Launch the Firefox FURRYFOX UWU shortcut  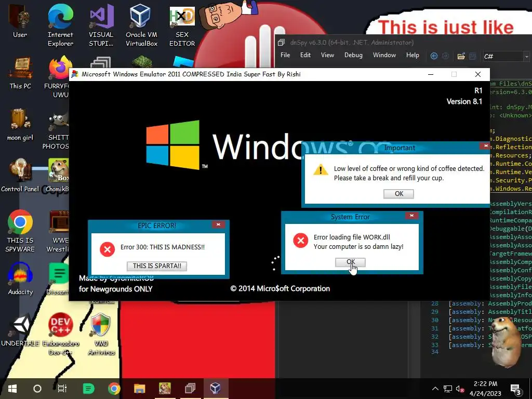point(58,76)
